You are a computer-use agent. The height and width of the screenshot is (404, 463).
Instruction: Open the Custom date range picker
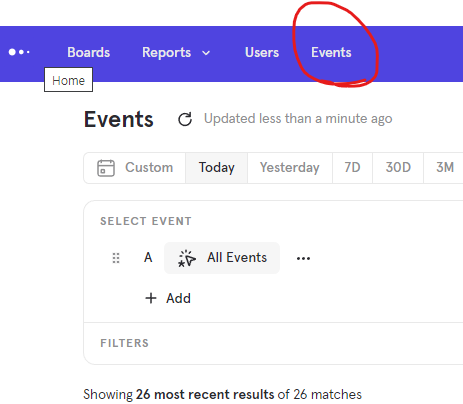click(x=135, y=168)
